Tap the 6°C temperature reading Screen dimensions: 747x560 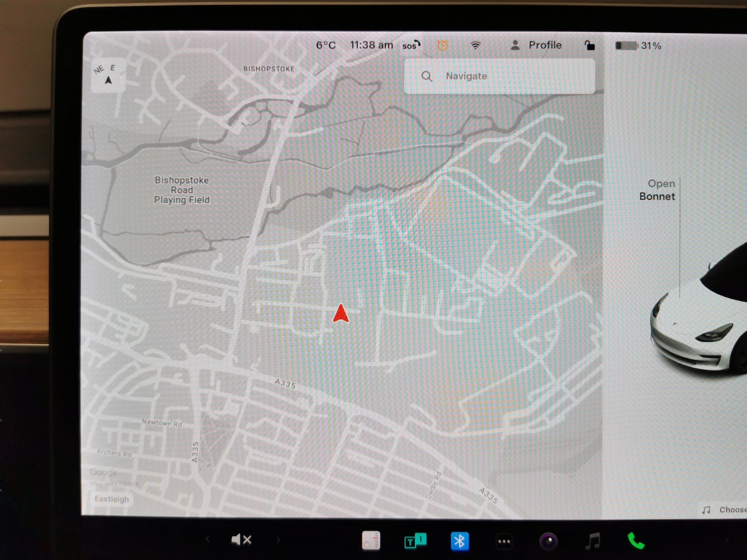326,45
